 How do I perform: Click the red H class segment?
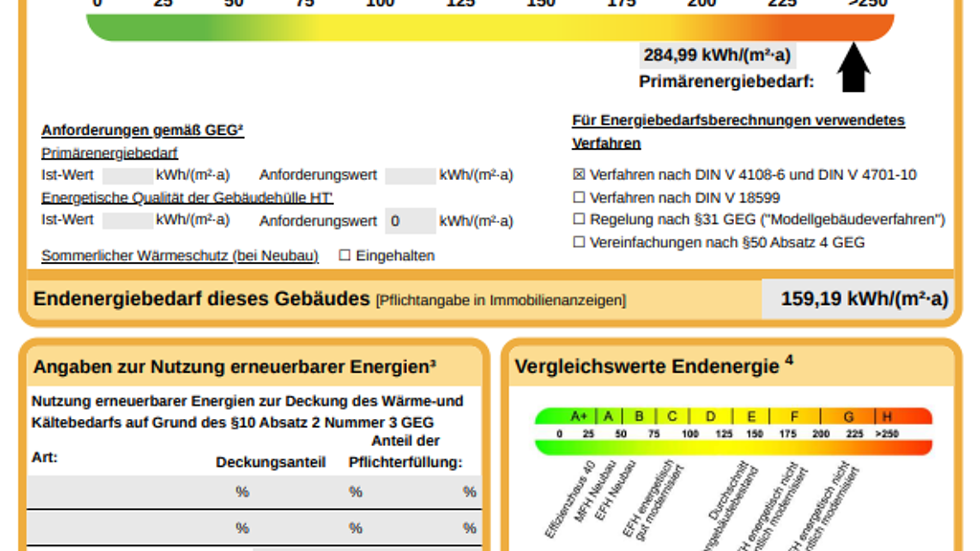pos(887,416)
